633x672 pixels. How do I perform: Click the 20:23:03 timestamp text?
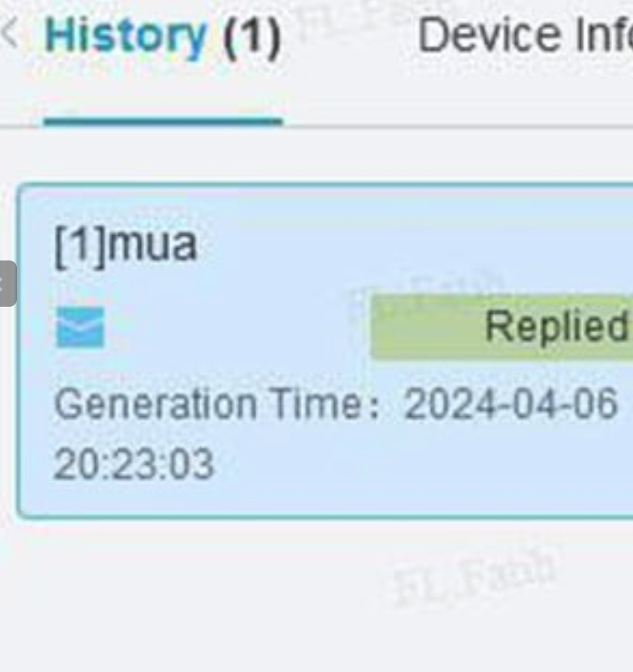[134, 465]
